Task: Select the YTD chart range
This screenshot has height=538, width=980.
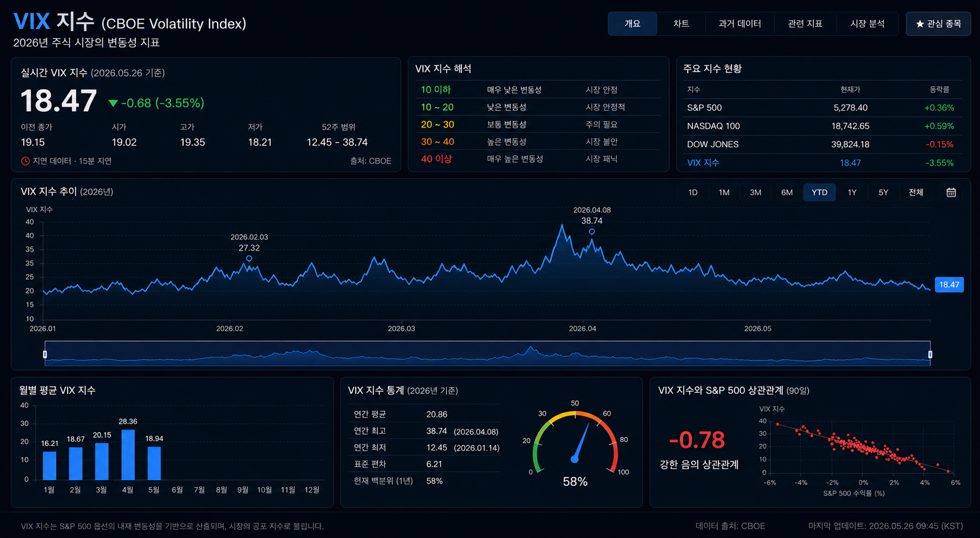Action: pyautogui.click(x=820, y=192)
